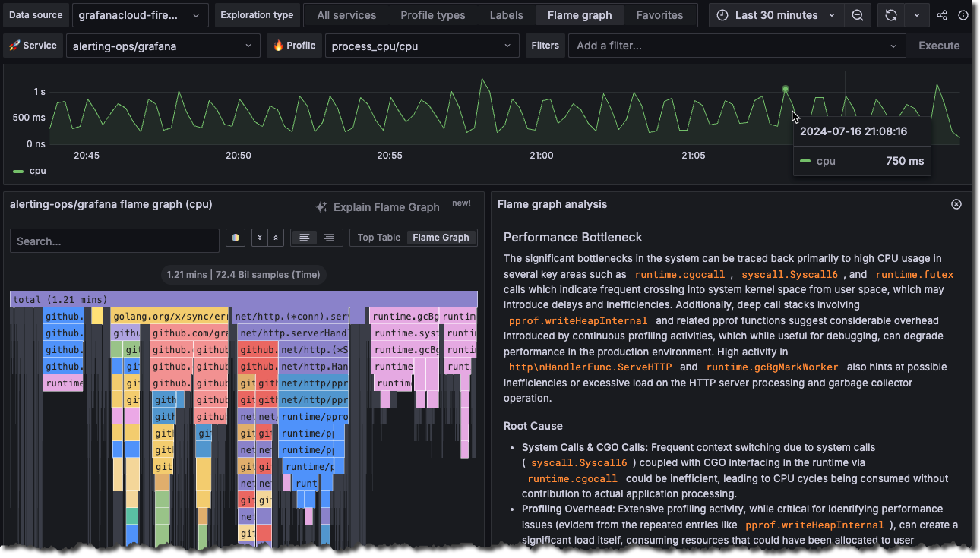Open the info panel icon

click(x=963, y=14)
